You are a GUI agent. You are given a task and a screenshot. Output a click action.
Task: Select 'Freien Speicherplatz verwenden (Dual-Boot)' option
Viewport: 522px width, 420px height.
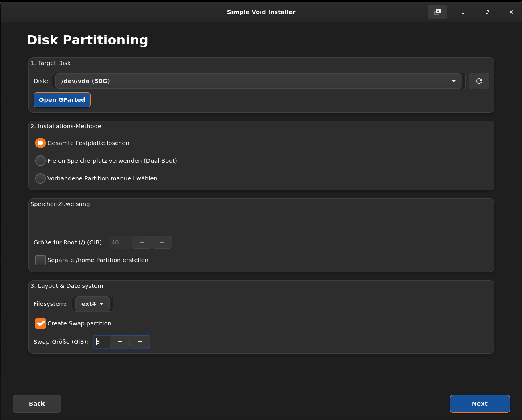[x=40, y=161]
